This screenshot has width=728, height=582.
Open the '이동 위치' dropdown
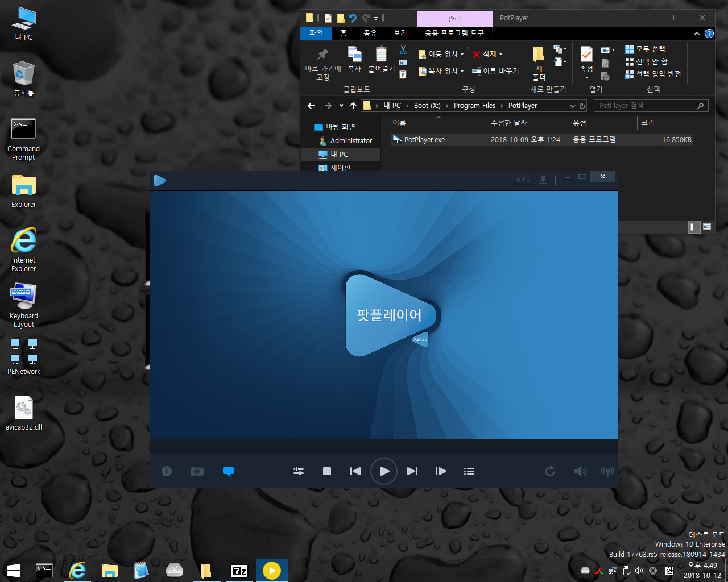click(x=441, y=54)
